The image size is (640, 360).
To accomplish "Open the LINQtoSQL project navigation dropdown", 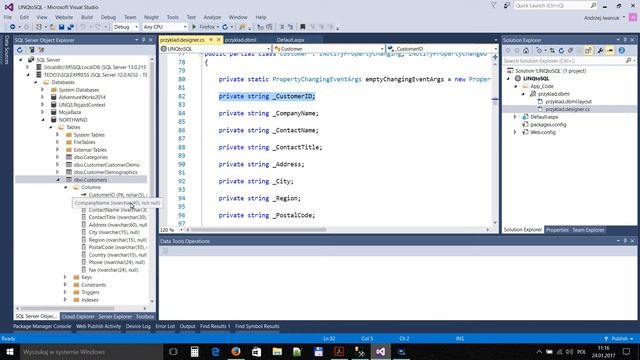I will [x=216, y=49].
